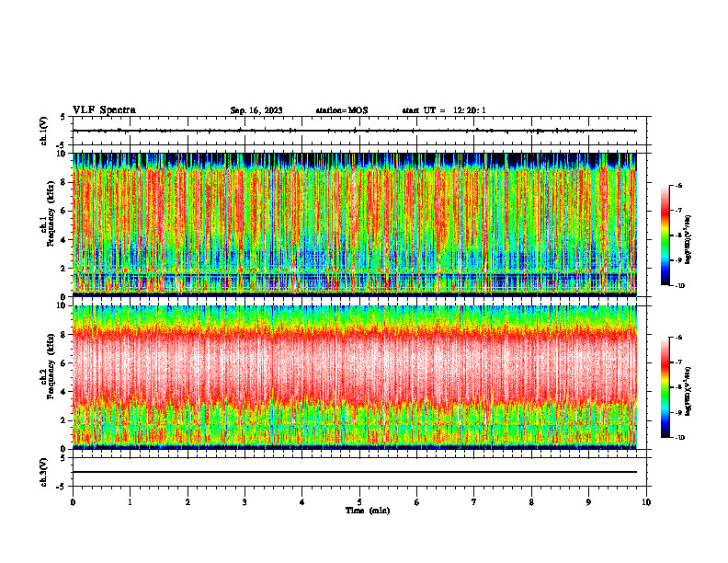The image size is (728, 563).
Task: Click the ch.2 color bar PSD unit label
Action: click(x=688, y=391)
